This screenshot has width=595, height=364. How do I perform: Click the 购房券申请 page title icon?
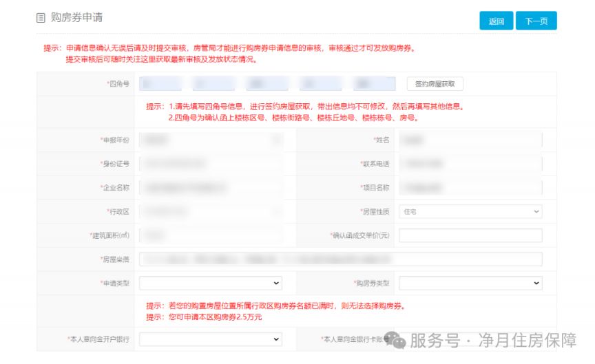[41, 18]
